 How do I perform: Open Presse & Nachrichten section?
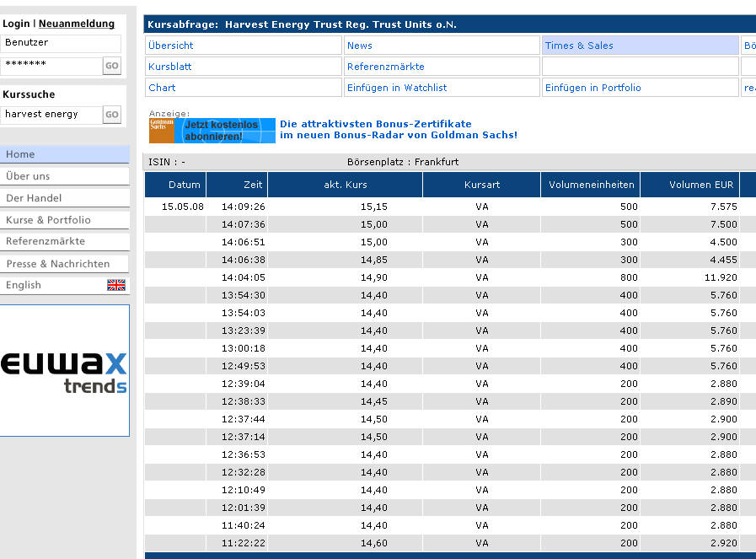click(65, 264)
